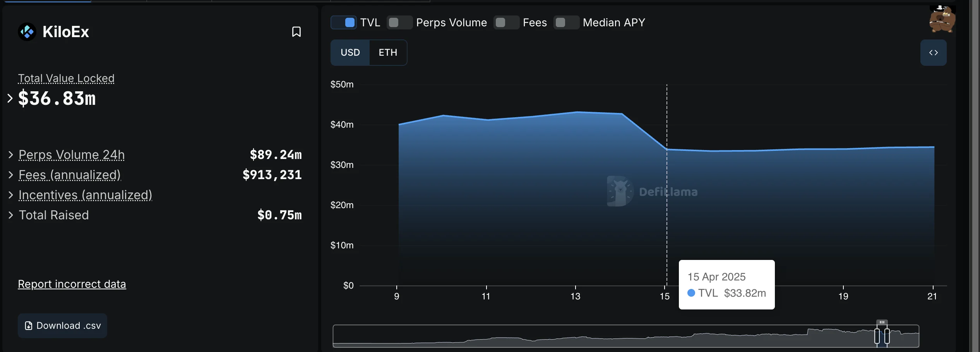This screenshot has height=352, width=980.
Task: Switch chart denomination to ETH
Action: click(x=387, y=53)
